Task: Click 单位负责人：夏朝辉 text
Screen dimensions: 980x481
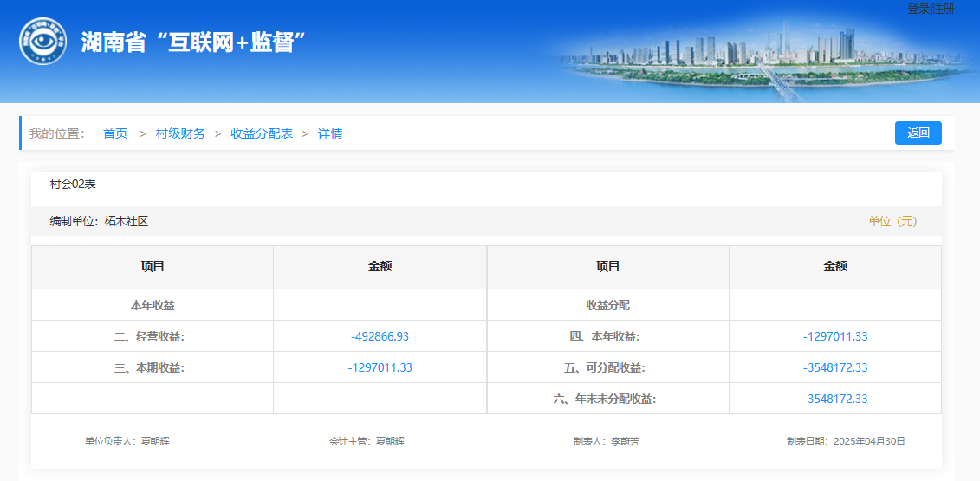Action: (x=127, y=442)
